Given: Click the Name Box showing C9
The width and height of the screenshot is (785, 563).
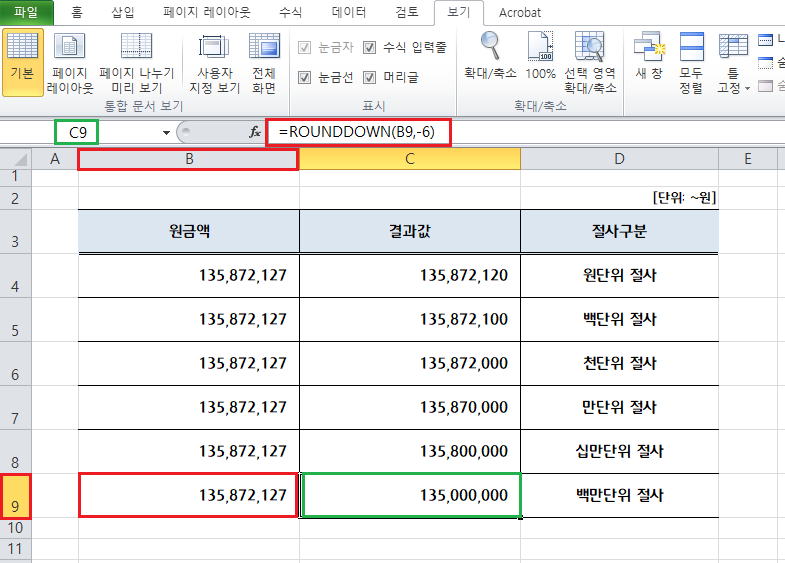Looking at the screenshot, I should point(77,133).
